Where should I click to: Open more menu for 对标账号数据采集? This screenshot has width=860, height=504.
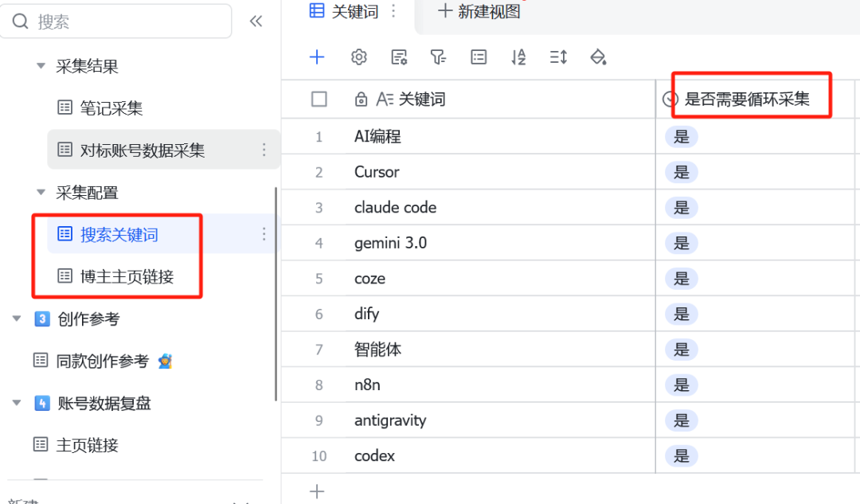pos(264,150)
